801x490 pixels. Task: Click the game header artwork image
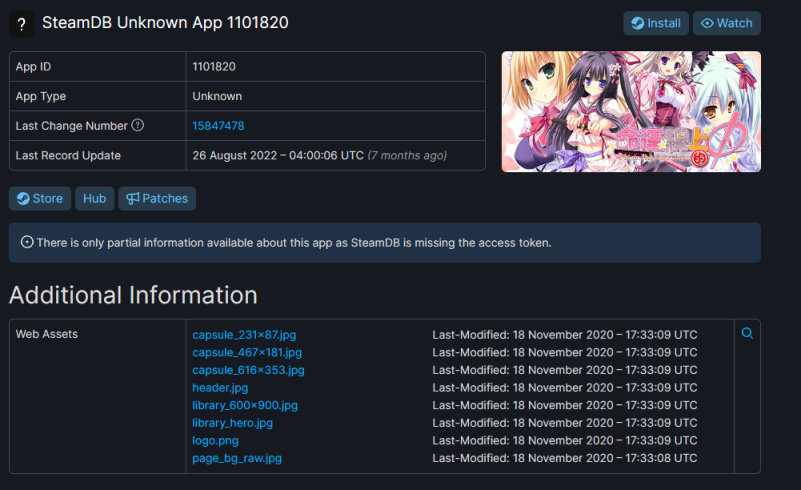(x=631, y=111)
